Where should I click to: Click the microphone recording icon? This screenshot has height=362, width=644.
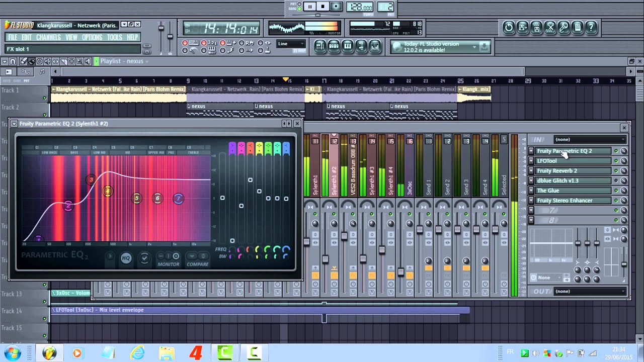563,28
